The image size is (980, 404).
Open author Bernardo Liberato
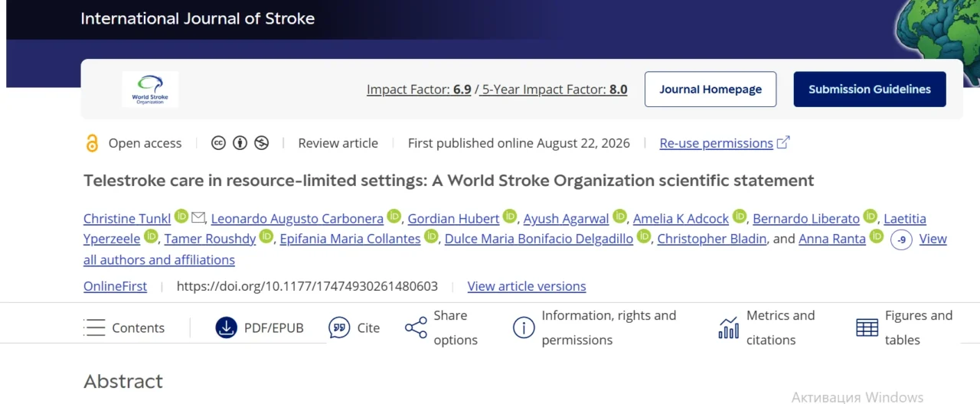[806, 219]
